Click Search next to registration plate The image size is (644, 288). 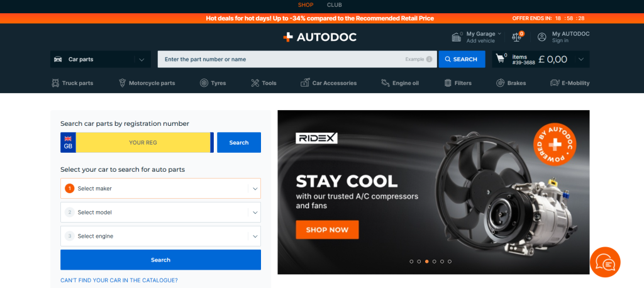[x=239, y=143]
